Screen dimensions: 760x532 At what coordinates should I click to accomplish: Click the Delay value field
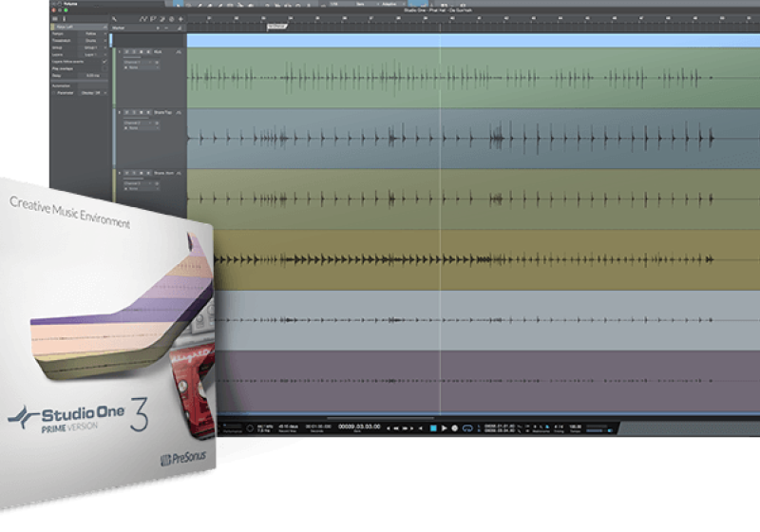[x=92, y=76]
